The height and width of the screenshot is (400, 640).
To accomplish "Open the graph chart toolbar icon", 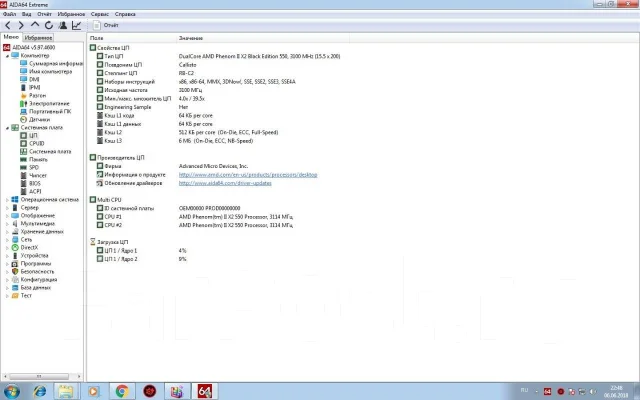I will (76, 25).
